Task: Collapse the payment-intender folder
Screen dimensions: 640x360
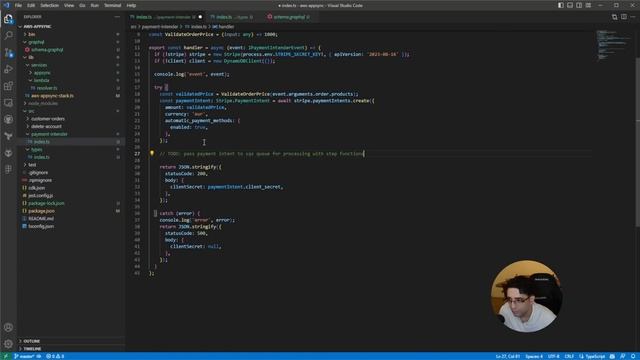Action: 49,134
